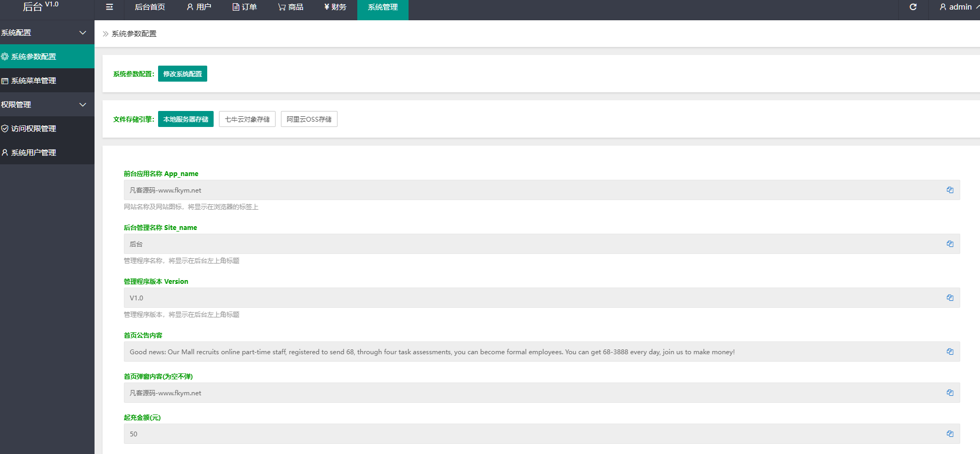Viewport: 980px width, 454px height.
Task: Open 系统菜单管理 in sidebar
Action: 34,81
